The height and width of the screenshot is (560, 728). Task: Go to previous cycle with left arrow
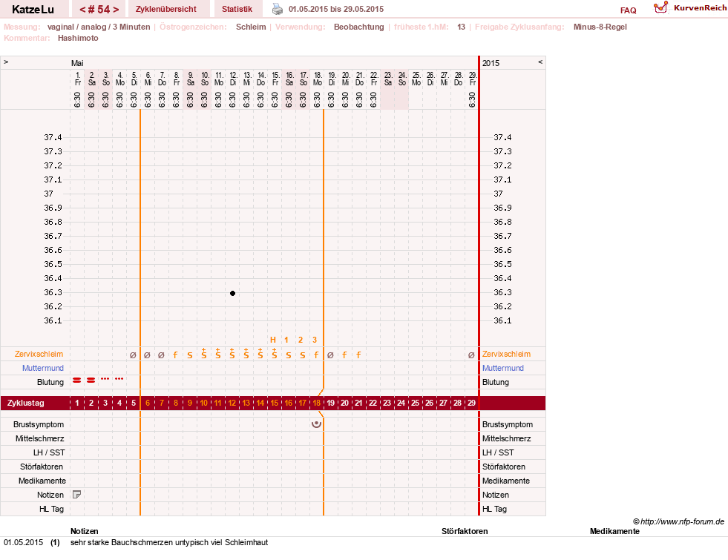click(x=82, y=10)
